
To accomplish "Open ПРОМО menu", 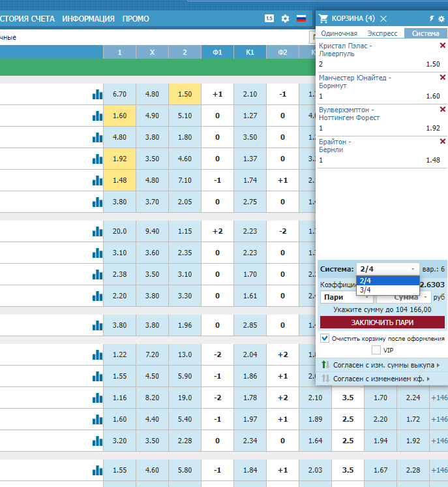I will 136,19.
